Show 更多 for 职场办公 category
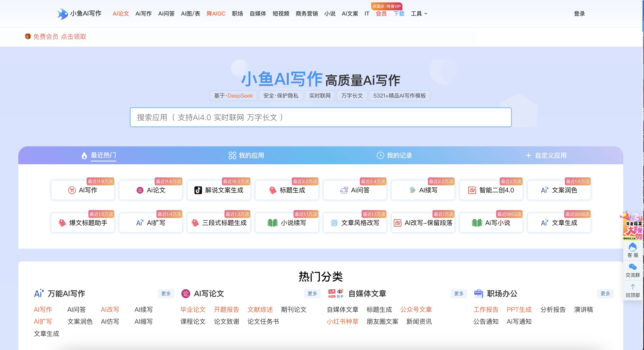The height and width of the screenshot is (350, 644). pos(605,293)
